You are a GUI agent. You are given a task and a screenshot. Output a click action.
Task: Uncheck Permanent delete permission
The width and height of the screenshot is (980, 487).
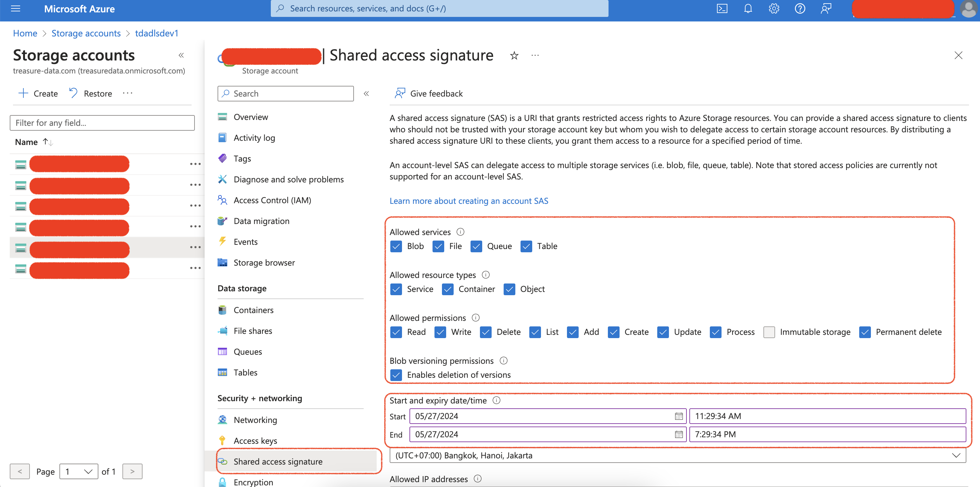(x=864, y=332)
